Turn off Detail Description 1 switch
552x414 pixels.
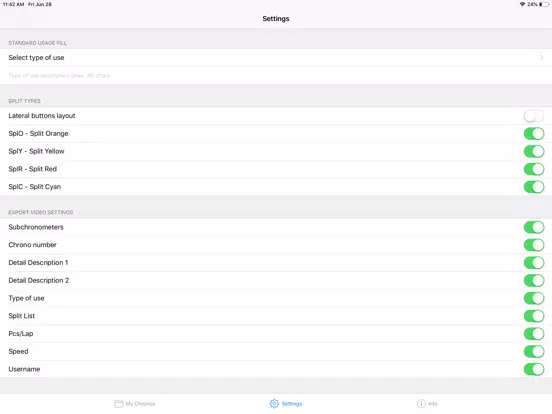click(534, 263)
